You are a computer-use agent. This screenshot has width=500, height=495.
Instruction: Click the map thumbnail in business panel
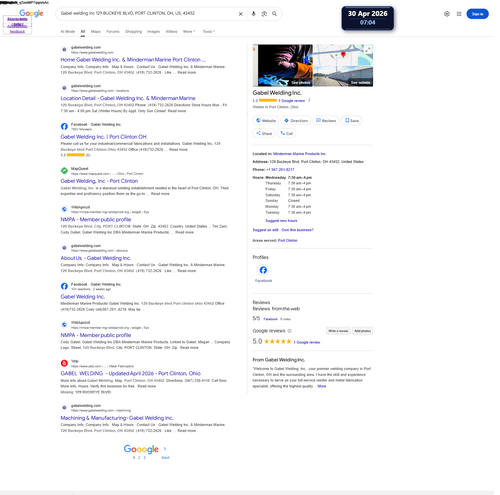click(x=343, y=56)
